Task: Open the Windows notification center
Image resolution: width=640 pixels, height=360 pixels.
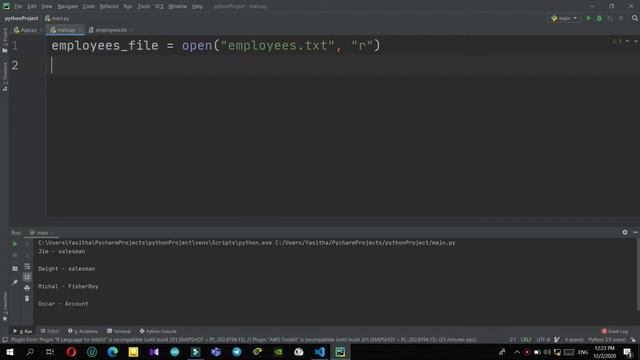Action: click(x=628, y=352)
